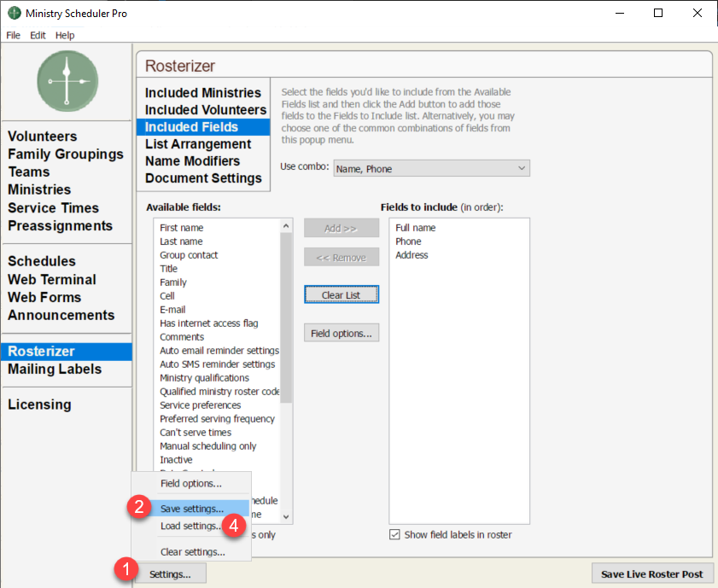Viewport: 718px width, 588px height.
Task: Click the Settings... button
Action: tap(172, 574)
